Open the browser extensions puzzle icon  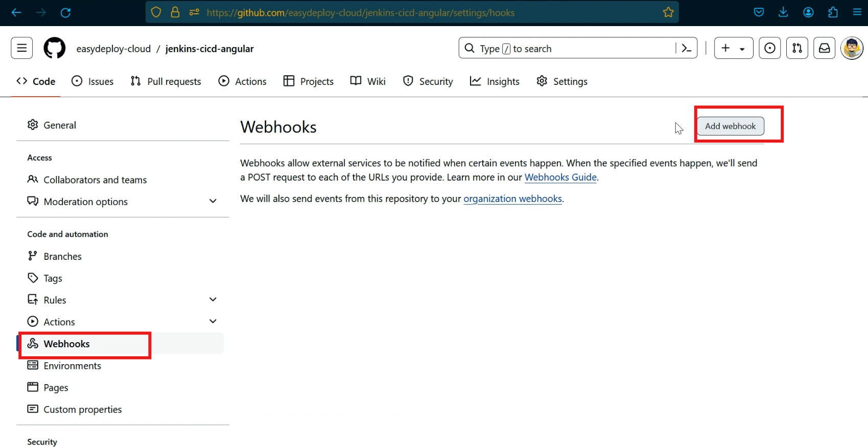coord(833,12)
